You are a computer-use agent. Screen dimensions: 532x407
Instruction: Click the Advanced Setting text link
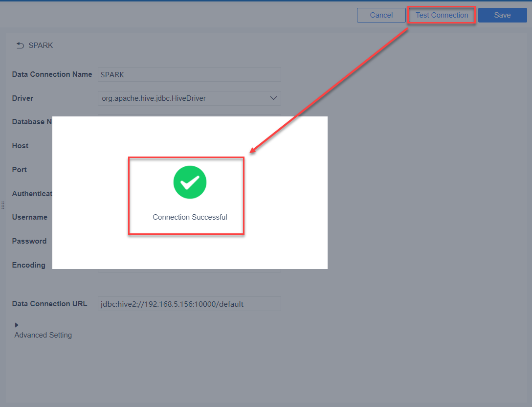43,335
